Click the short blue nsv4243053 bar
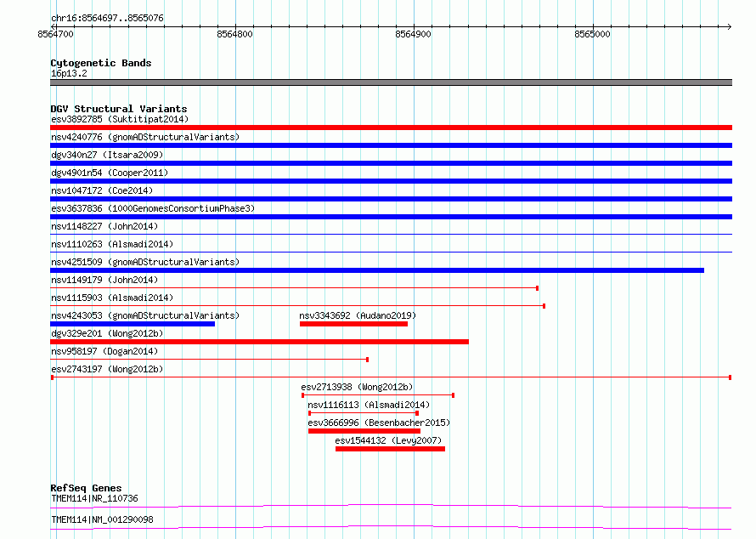The height and width of the screenshot is (539, 756). click(133, 324)
